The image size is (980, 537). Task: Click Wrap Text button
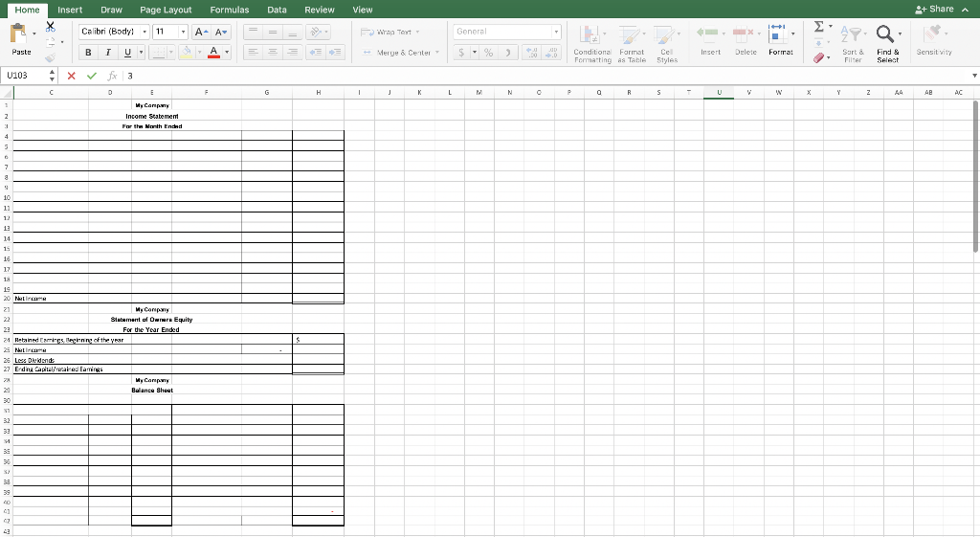pos(390,32)
